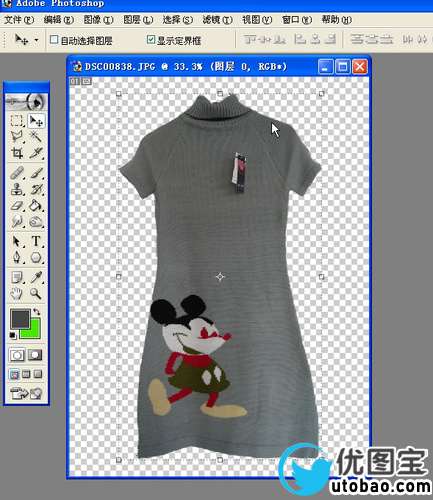Viewport: 433px width, 500px height.
Task: Click the bottom-left bounding box handle
Action: click(x=118, y=460)
